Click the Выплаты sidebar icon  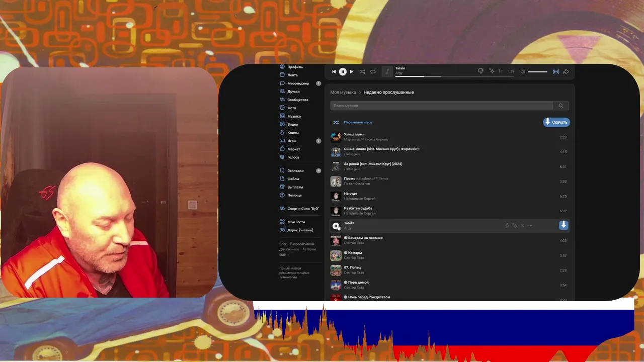[282, 187]
